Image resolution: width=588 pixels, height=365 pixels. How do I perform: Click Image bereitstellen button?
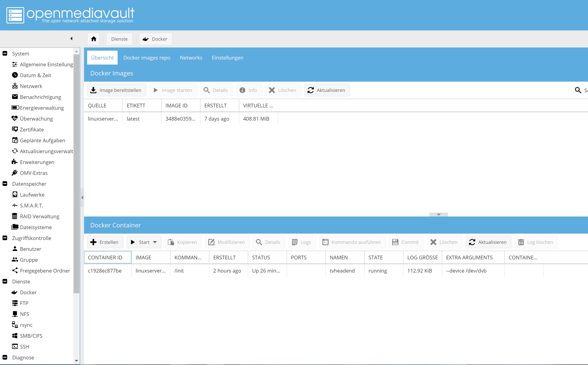[116, 90]
